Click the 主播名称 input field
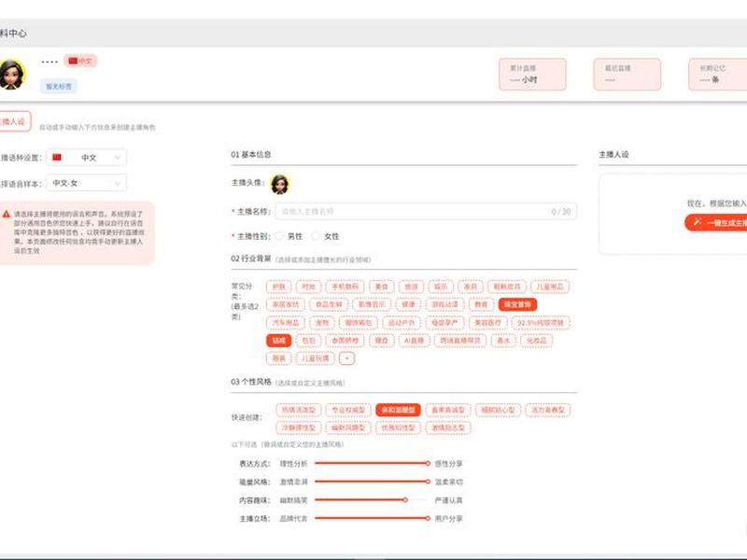 426,212
